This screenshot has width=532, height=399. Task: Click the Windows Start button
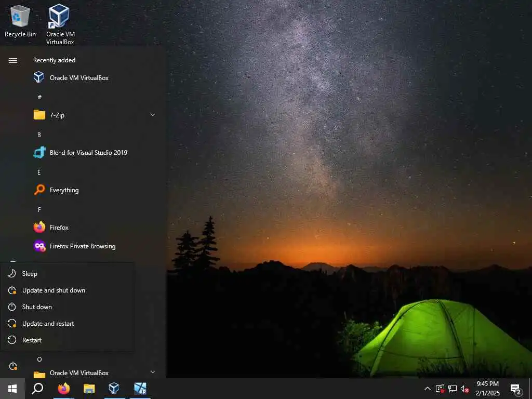pos(12,389)
